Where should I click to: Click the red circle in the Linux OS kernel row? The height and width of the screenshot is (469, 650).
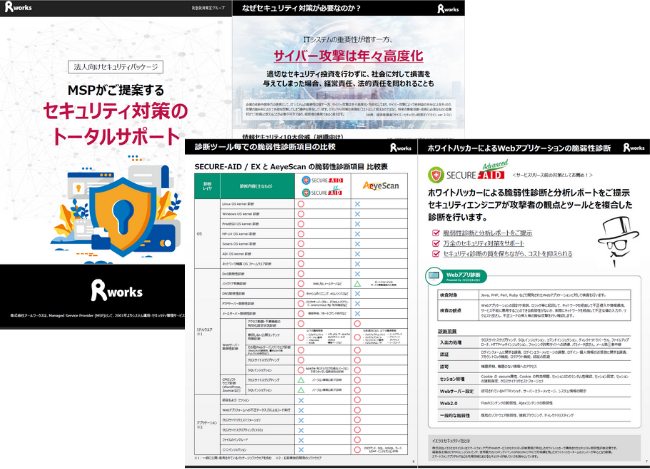301,204
